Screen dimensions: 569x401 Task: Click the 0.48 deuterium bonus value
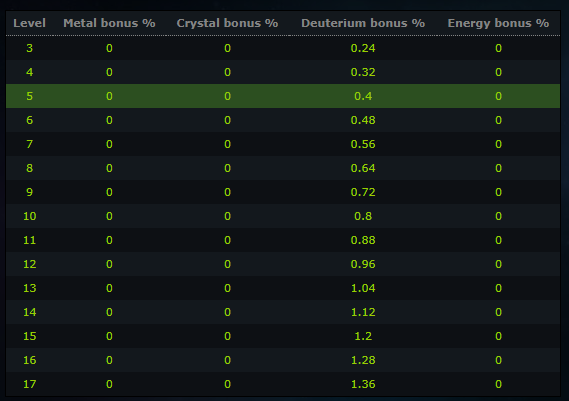coord(363,120)
